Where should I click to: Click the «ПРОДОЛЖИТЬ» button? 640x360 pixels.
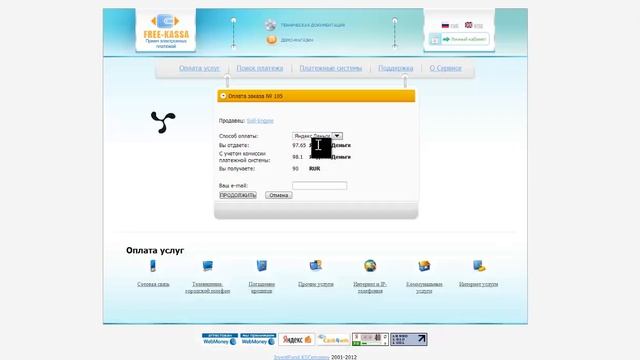tap(238, 195)
